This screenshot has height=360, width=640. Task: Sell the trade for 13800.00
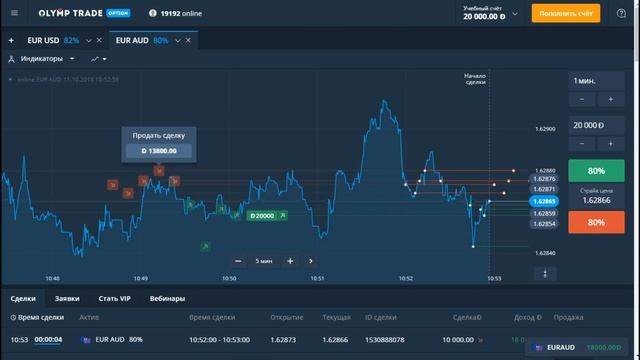point(159,151)
